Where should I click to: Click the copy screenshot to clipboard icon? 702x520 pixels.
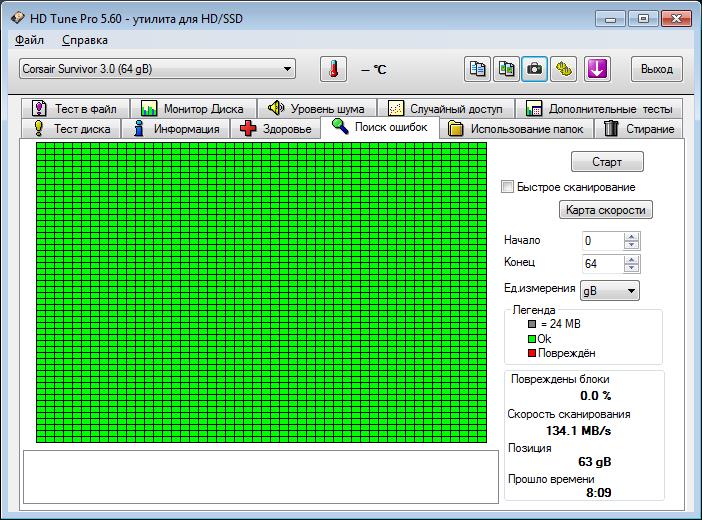pos(507,69)
